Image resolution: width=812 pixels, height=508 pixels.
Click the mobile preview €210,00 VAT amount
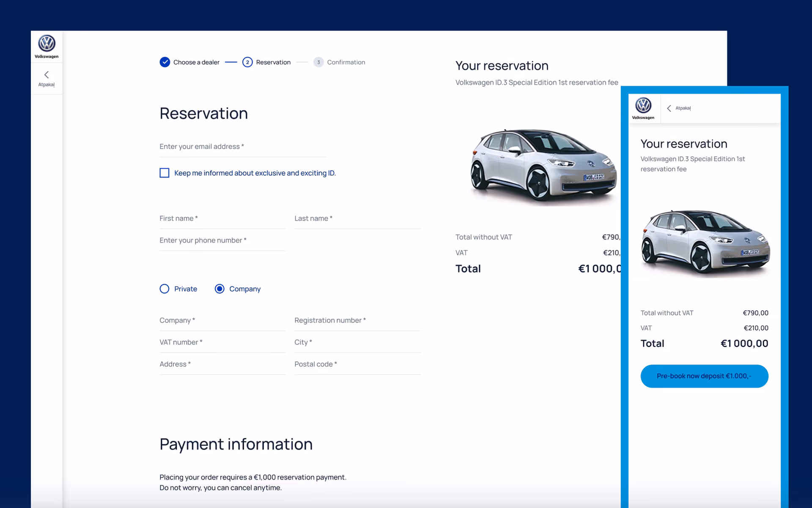point(756,328)
